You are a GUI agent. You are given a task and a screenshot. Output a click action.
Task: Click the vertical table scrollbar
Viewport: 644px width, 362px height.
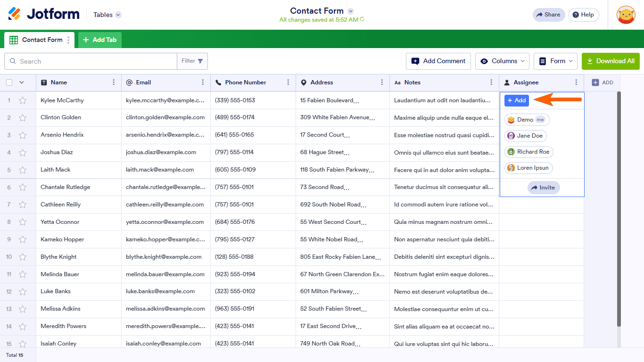619,209
